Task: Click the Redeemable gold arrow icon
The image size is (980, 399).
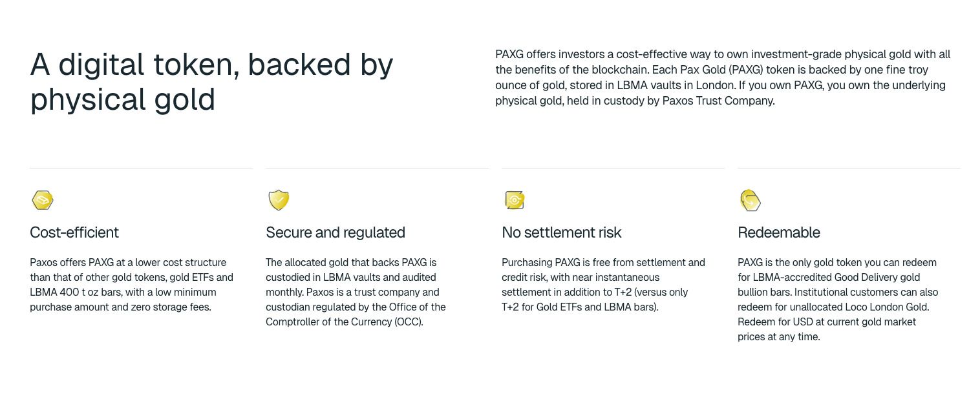Action: (x=751, y=201)
